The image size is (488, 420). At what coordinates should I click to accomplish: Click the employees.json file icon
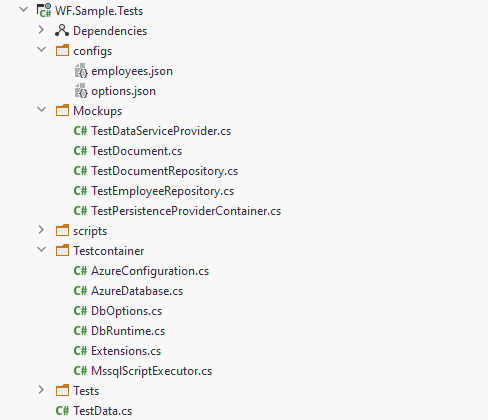point(81,71)
